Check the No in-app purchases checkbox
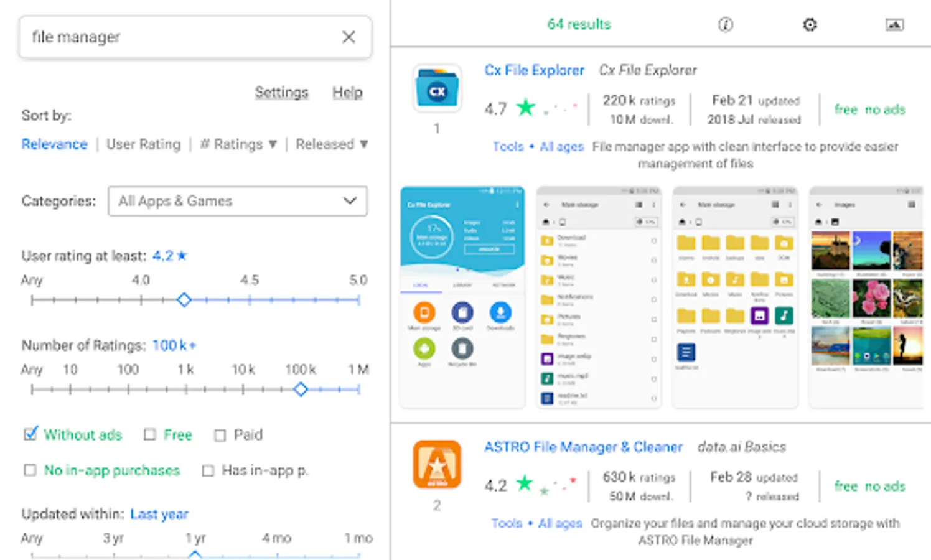Image resolution: width=931 pixels, height=560 pixels. click(x=30, y=470)
